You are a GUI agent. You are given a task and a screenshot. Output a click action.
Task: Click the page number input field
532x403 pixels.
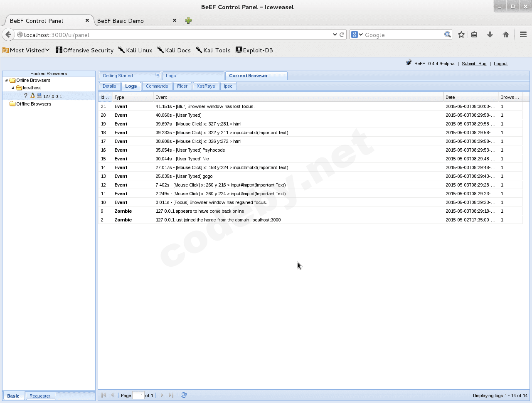[x=138, y=395]
